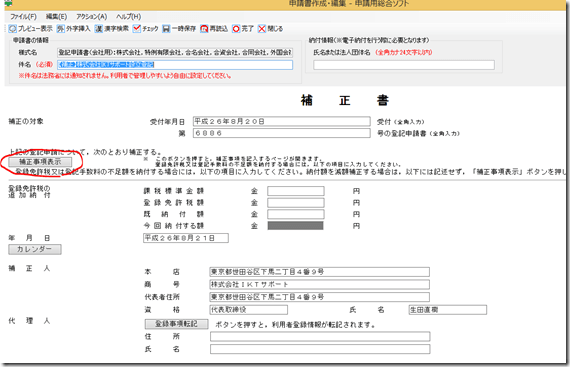Screen dimensions: 570x367
Task: Click the 商号 company name field
Action: (x=320, y=284)
